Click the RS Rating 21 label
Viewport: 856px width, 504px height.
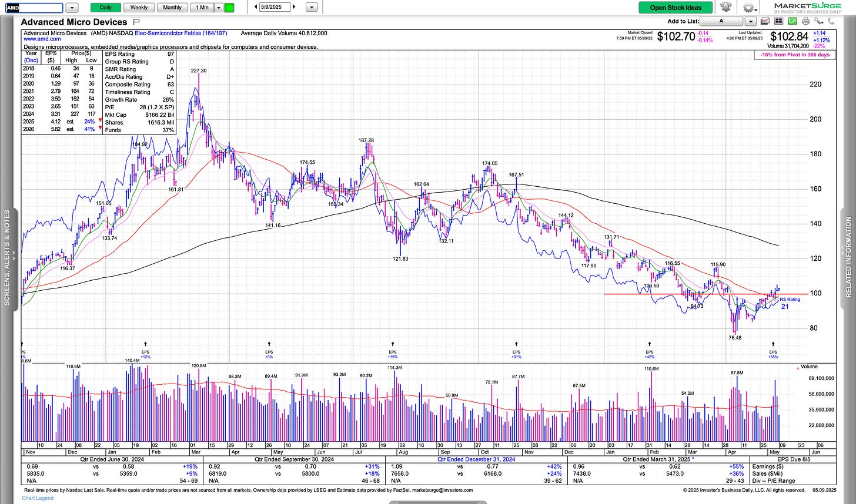789,303
